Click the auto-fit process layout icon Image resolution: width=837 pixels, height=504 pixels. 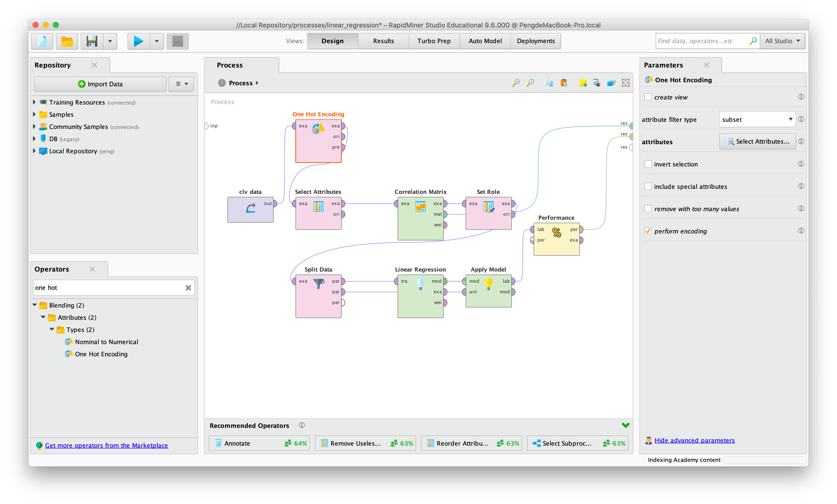(x=625, y=83)
